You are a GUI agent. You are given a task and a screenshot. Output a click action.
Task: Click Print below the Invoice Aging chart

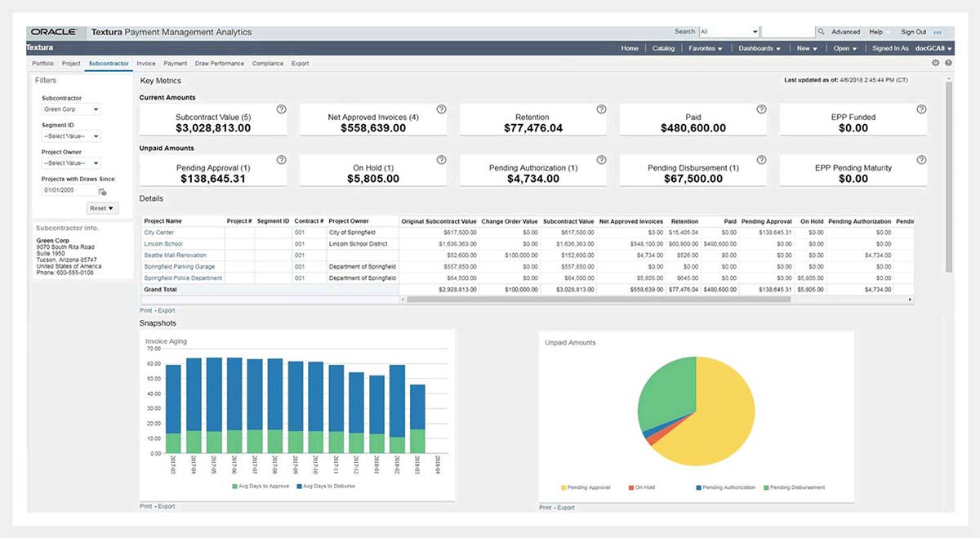tap(145, 506)
